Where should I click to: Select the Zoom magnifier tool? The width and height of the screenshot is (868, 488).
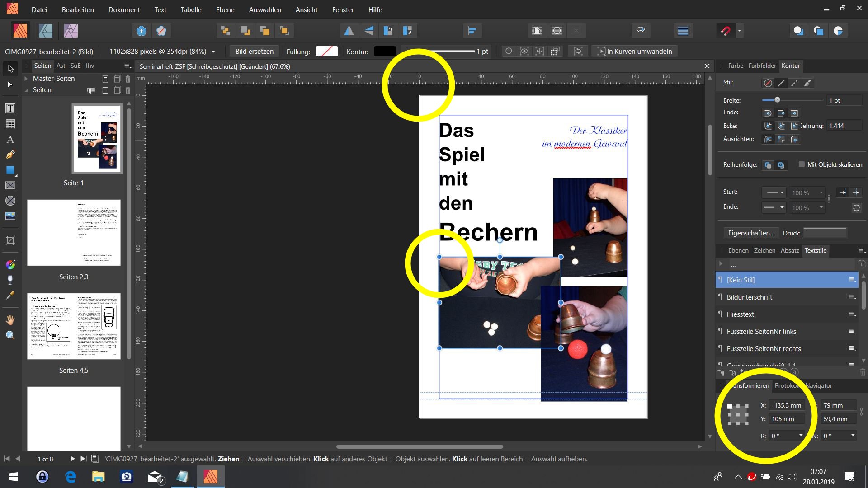pos(10,335)
